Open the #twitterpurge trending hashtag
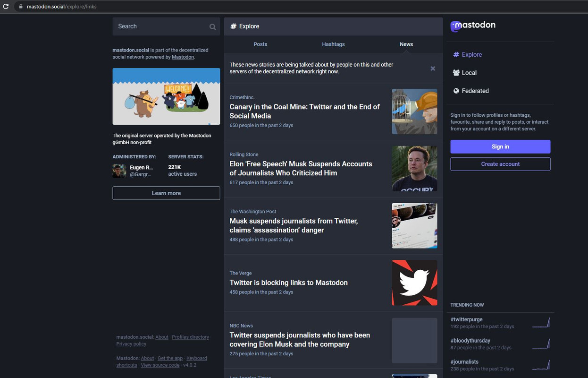 coord(466,319)
